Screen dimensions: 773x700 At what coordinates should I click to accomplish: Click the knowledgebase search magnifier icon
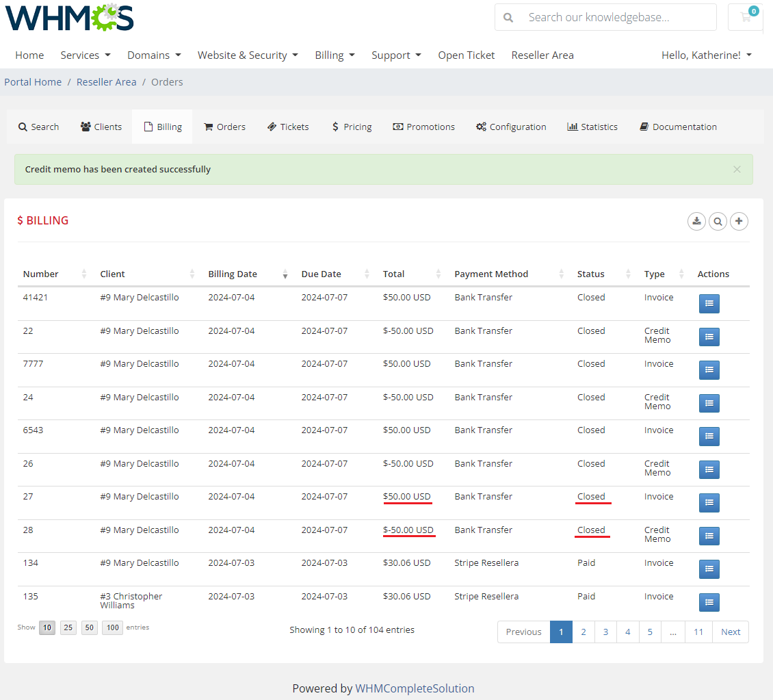[508, 18]
